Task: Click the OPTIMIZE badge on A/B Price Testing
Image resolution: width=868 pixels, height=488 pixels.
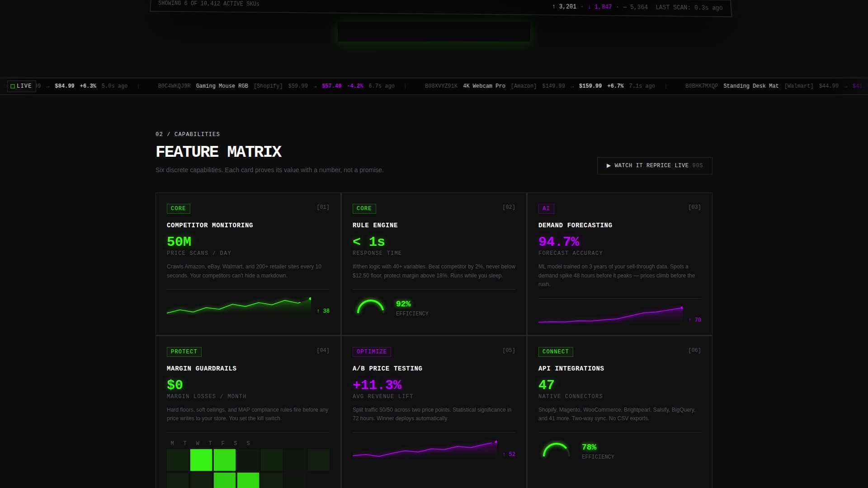Action: click(x=372, y=352)
